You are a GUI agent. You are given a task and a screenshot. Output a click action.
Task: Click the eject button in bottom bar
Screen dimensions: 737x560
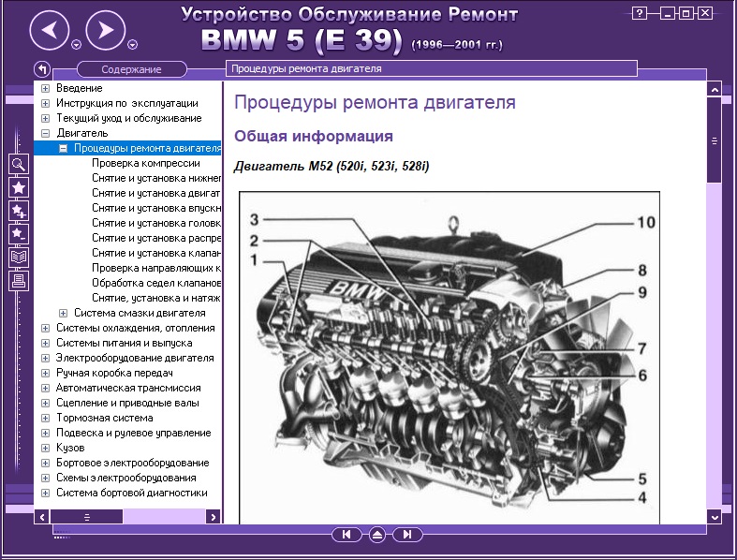[377, 535]
